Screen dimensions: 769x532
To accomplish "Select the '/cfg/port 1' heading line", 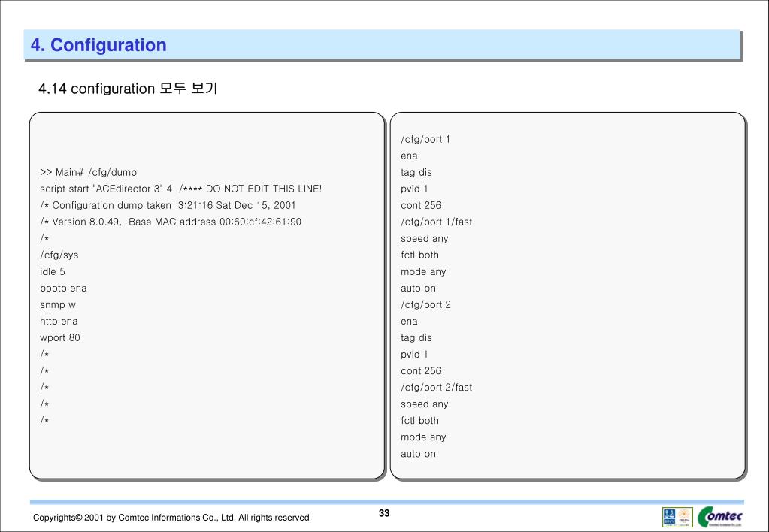I will [x=425, y=139].
